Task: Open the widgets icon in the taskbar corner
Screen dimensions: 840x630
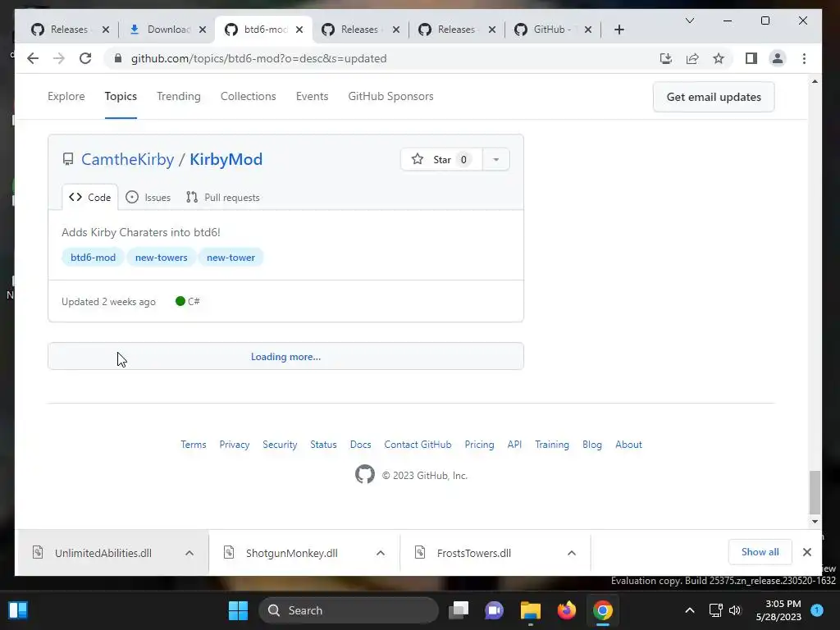Action: (x=18, y=610)
